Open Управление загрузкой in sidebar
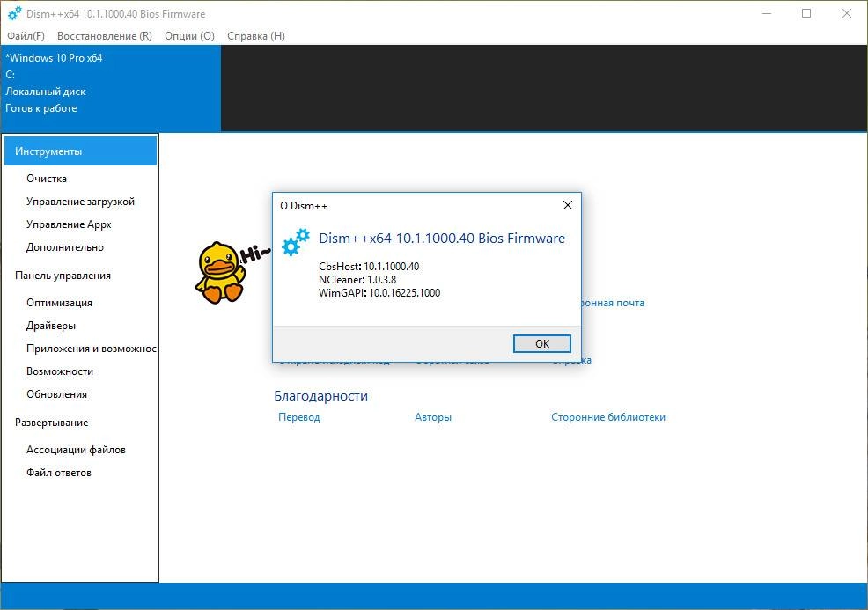 (80, 202)
